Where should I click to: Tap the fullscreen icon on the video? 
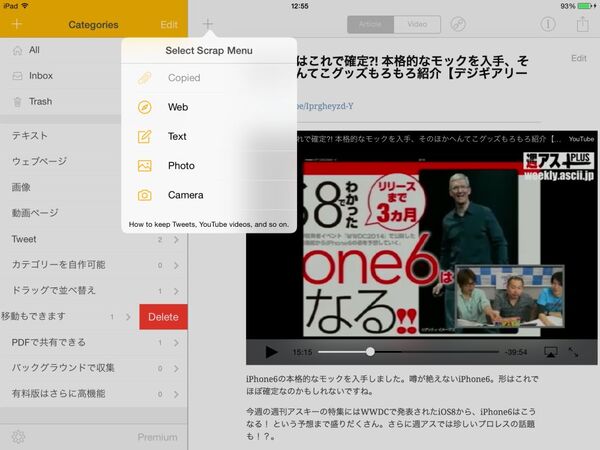tap(573, 352)
